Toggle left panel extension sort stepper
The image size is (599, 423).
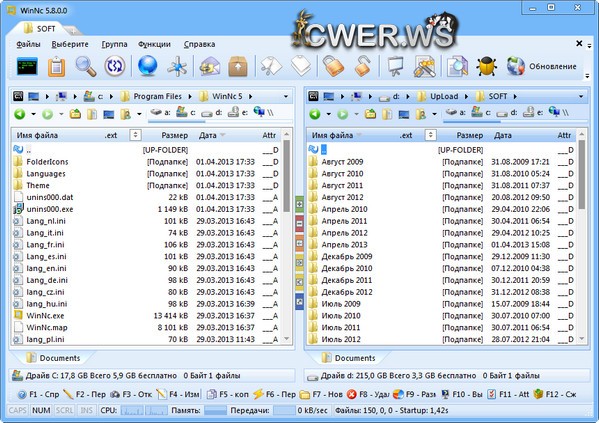click(135, 135)
